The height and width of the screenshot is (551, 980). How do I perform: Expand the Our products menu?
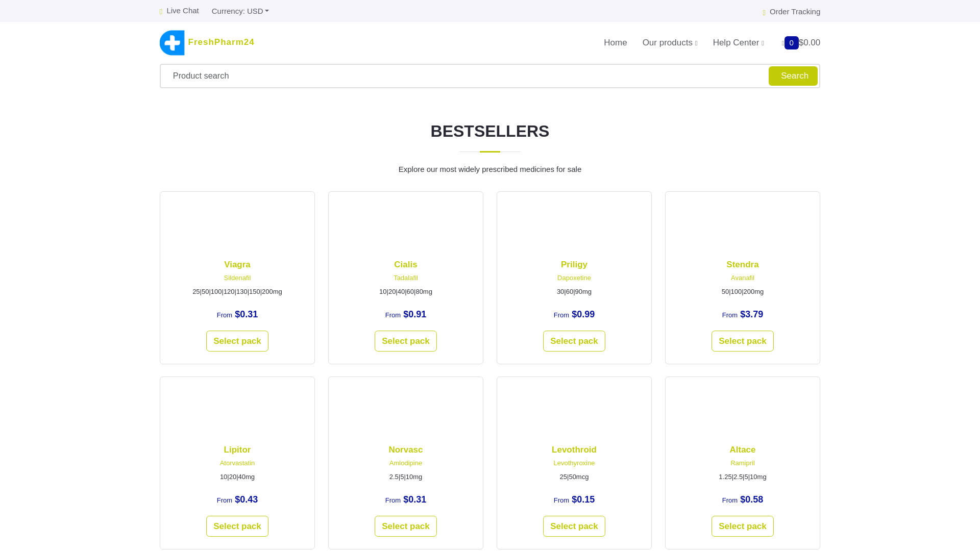[670, 43]
